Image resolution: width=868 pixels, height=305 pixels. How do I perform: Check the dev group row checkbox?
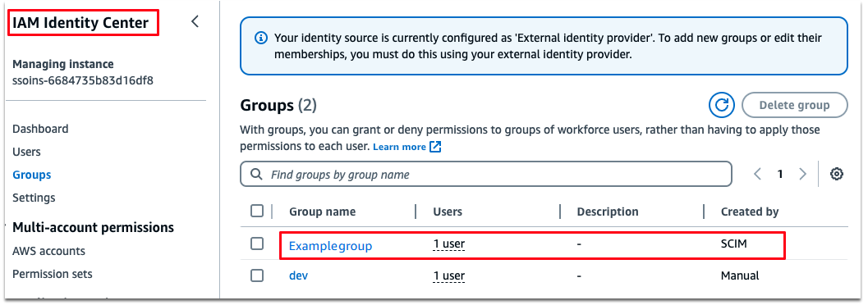point(257,275)
